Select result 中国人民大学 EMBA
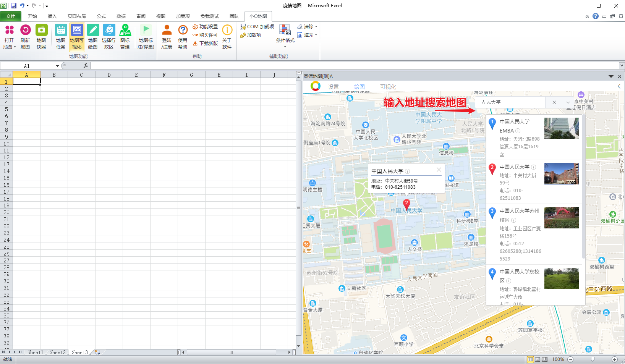 coord(534,138)
